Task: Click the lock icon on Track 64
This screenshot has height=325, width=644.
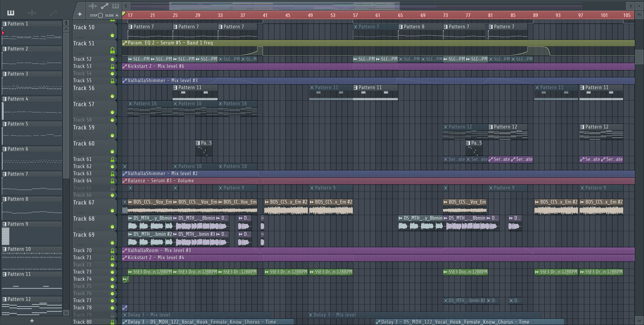Action: tap(112, 181)
